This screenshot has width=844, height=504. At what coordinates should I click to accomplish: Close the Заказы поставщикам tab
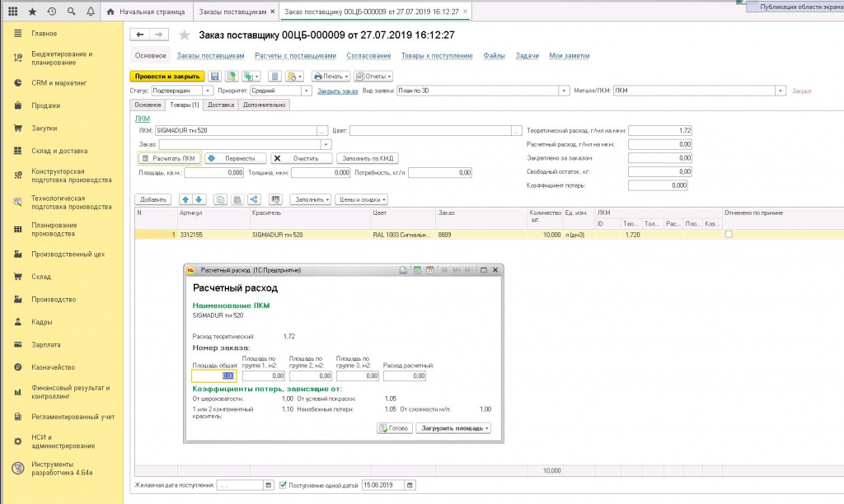pyautogui.click(x=272, y=12)
